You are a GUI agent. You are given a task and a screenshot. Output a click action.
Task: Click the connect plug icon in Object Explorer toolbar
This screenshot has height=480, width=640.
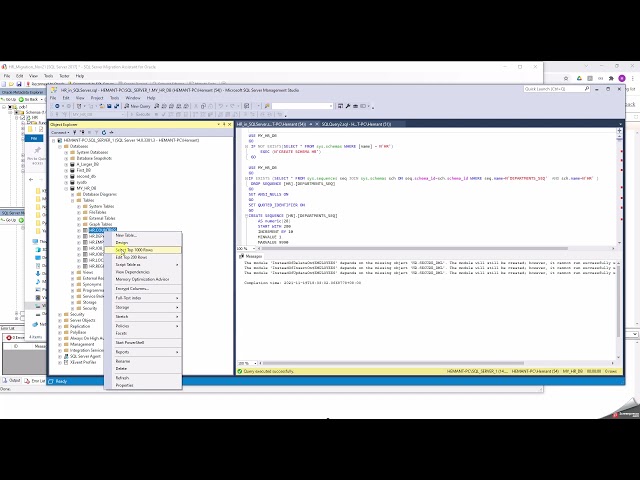point(75,132)
